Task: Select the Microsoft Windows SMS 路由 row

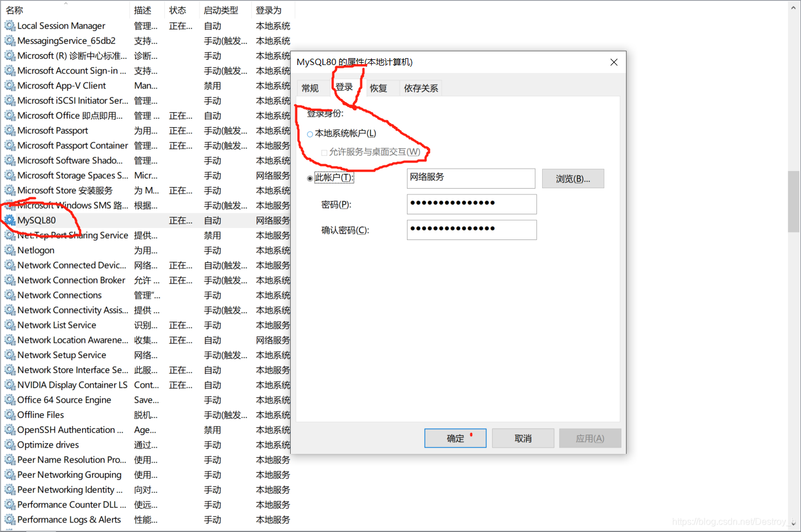Action: point(147,205)
